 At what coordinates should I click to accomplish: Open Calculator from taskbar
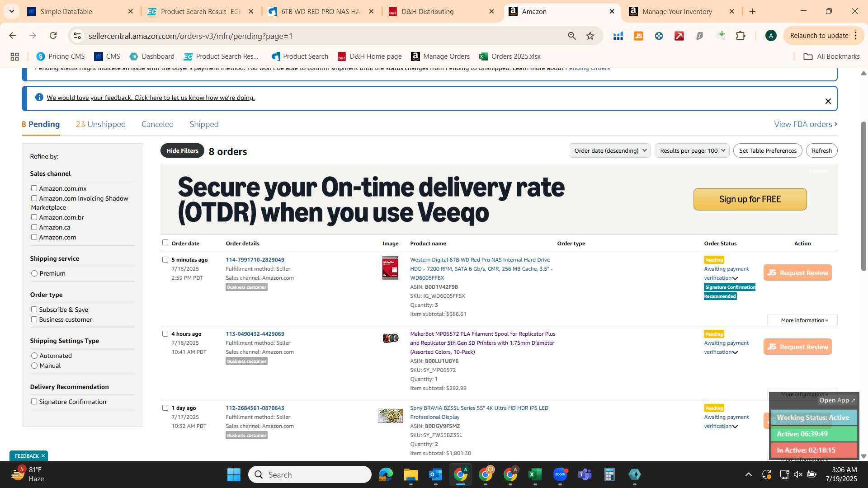(x=609, y=474)
